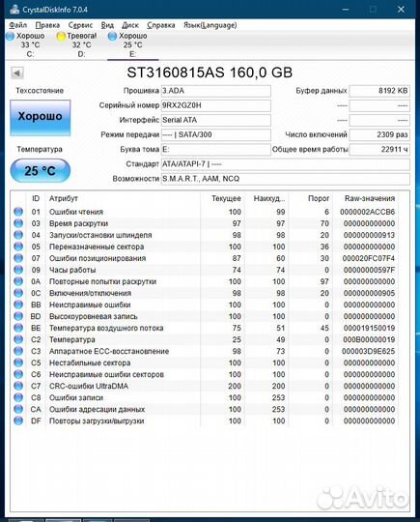The image size is (420, 522).
Task: Click the buffer size field 8192 KB
Action: [379, 91]
